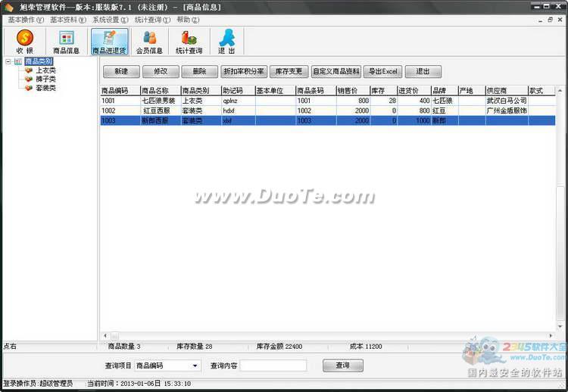Image resolution: width=568 pixels, height=392 pixels.
Task: Select the 上衣类 category tree item
Action: pos(45,70)
